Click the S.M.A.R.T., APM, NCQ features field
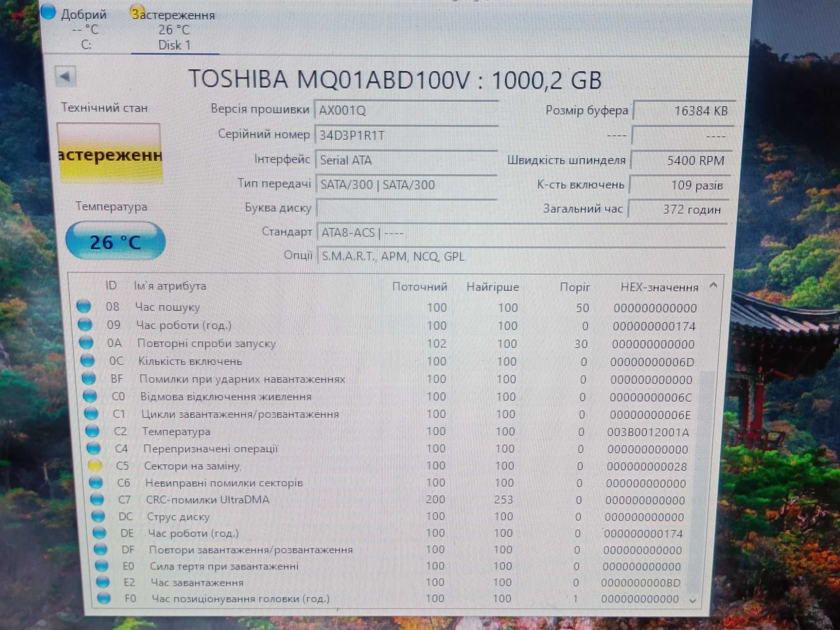Viewport: 840px width, 630px height. (521, 256)
